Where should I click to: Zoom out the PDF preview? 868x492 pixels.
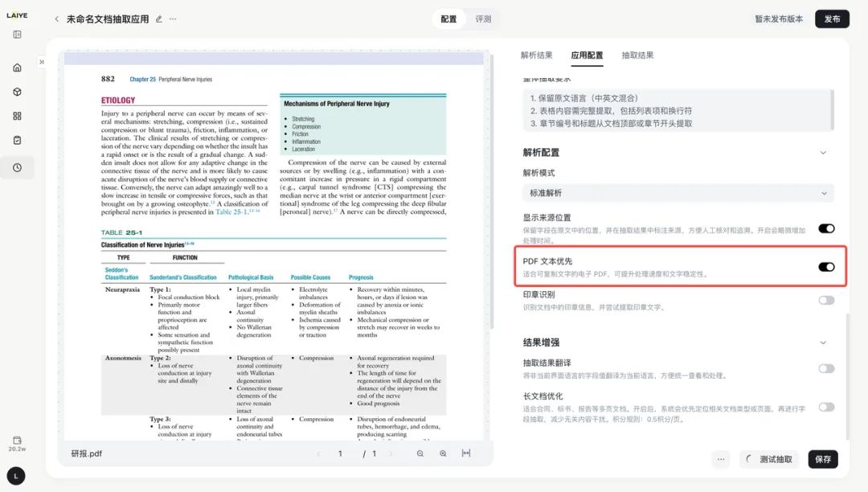[x=420, y=453]
